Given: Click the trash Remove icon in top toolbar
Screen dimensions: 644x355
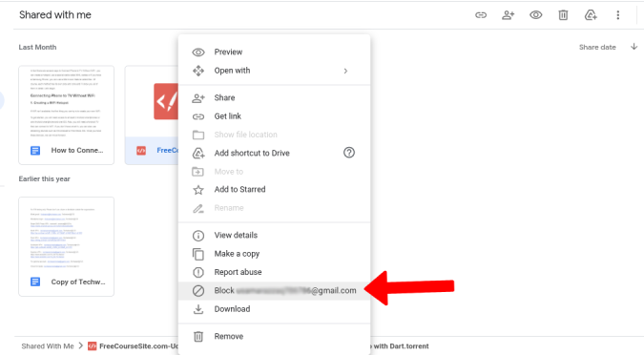Looking at the screenshot, I should [563, 15].
